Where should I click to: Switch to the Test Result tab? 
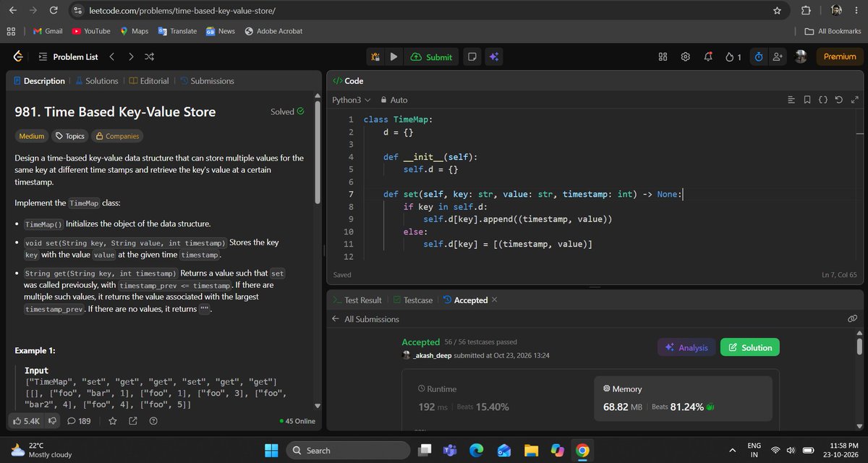pos(357,300)
